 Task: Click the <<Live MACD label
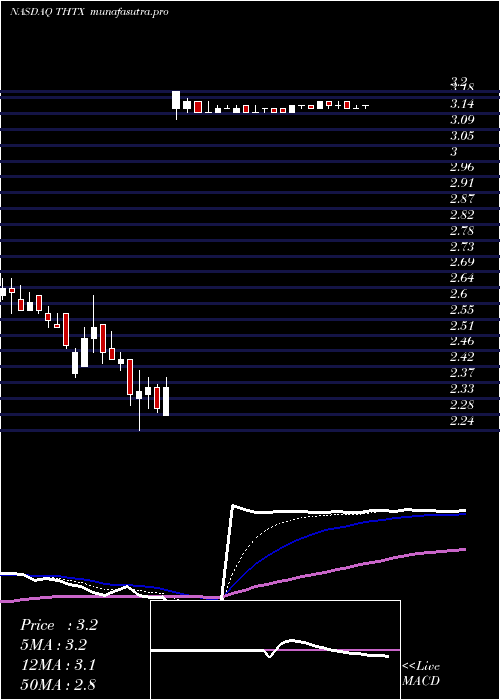(421, 674)
